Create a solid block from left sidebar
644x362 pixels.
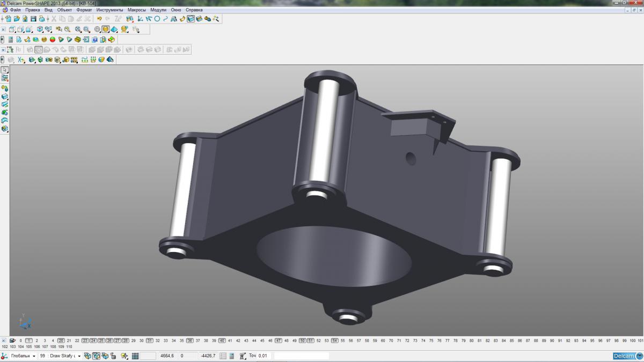coord(5,97)
